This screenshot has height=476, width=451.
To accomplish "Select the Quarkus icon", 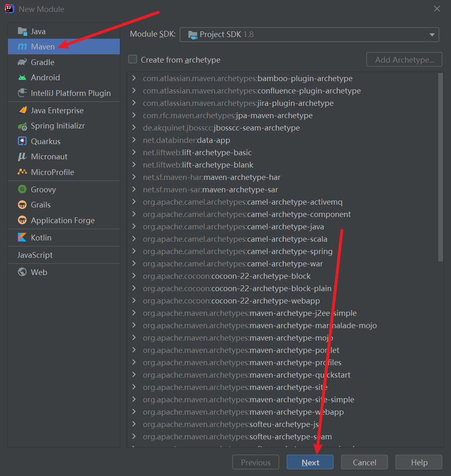I will click(22, 141).
